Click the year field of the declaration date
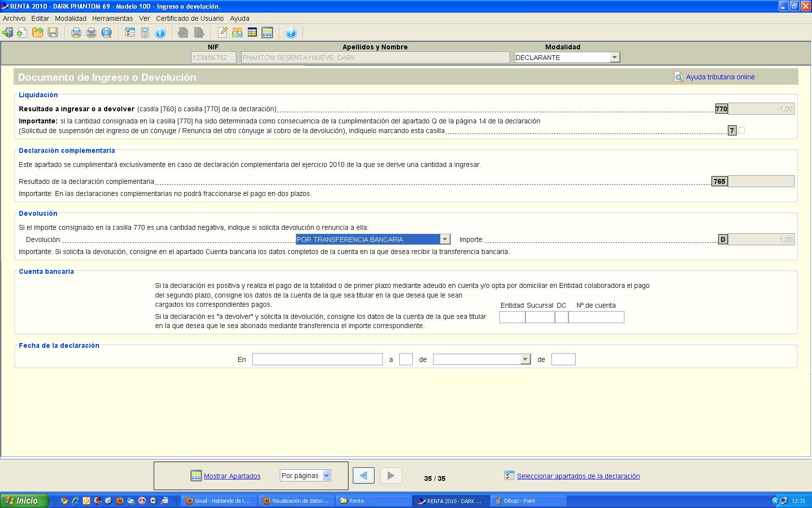Screen dimensions: 812x508 [x=563, y=359]
